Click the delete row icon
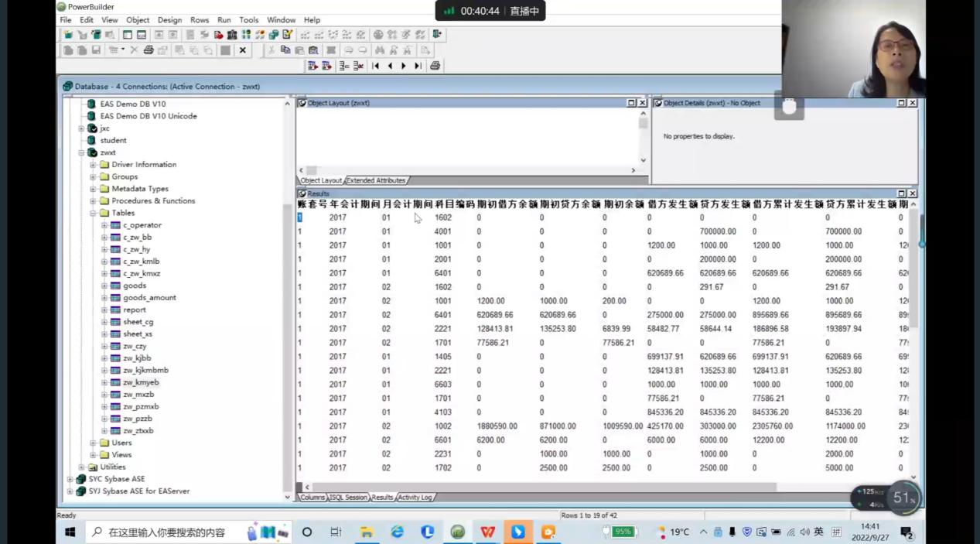980x544 pixels. (358, 66)
